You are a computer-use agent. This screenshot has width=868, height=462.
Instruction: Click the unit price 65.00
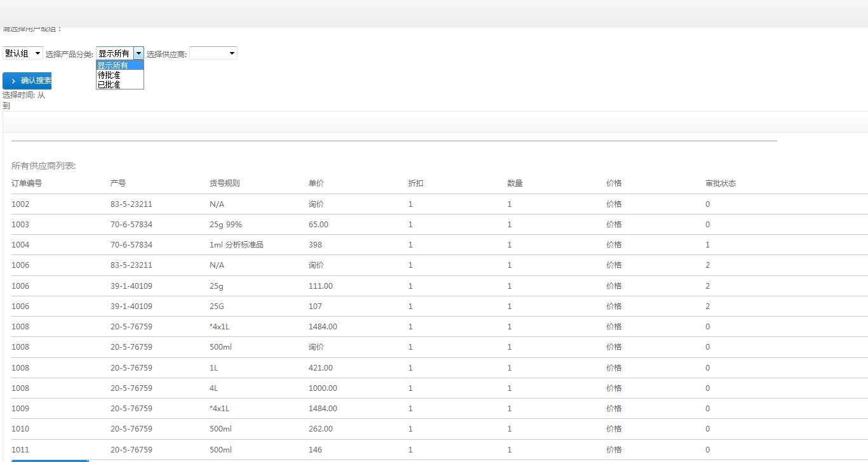tap(319, 225)
